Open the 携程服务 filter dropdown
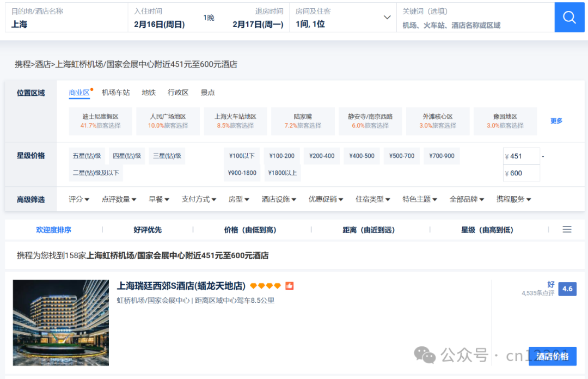588x379 pixels. (513, 199)
